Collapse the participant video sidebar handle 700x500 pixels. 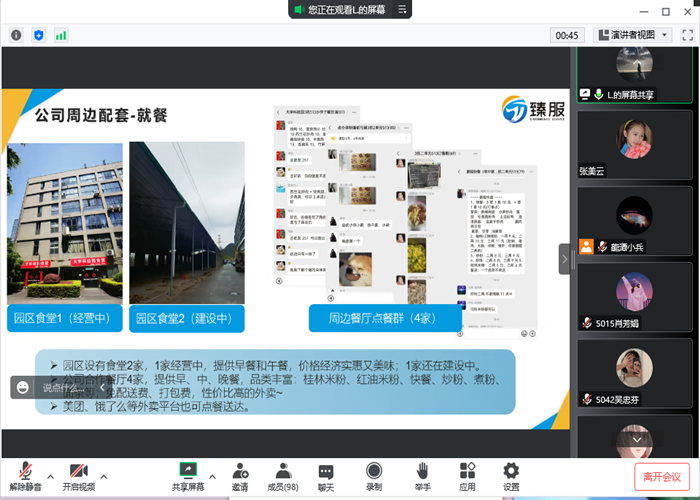click(564, 258)
